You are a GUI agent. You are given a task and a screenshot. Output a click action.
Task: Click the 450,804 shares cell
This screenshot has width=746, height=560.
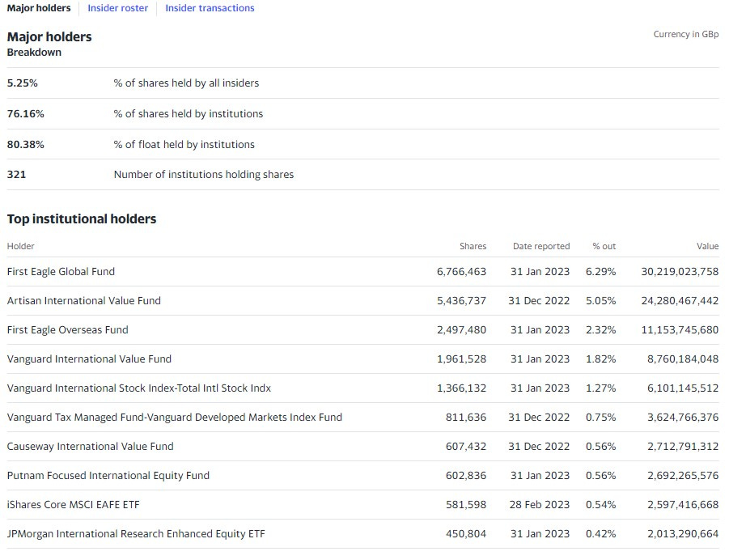pos(466,534)
